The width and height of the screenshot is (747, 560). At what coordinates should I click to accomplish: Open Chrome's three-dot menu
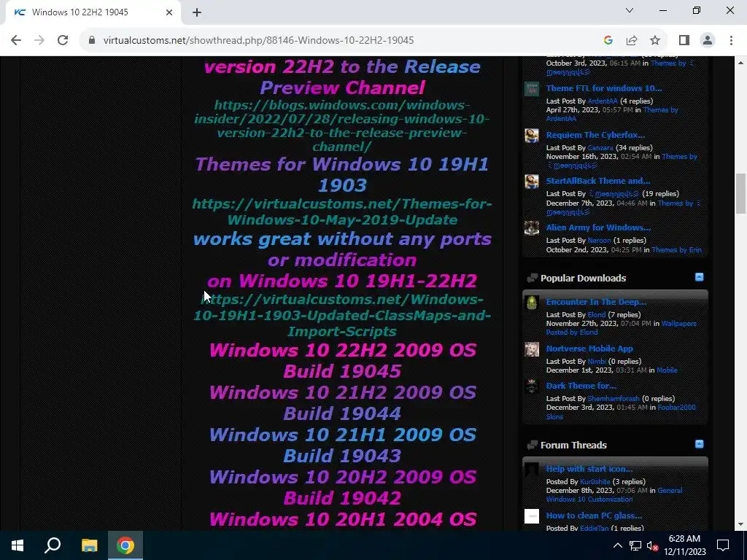tap(731, 40)
